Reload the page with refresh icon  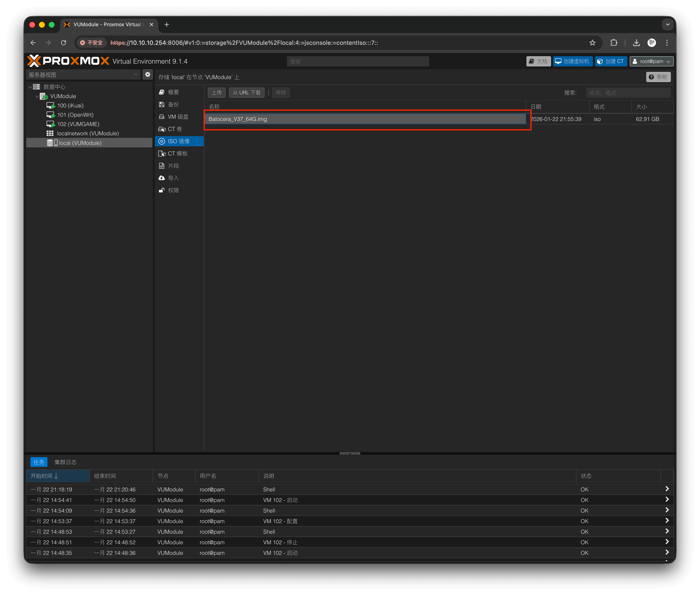pyautogui.click(x=63, y=43)
